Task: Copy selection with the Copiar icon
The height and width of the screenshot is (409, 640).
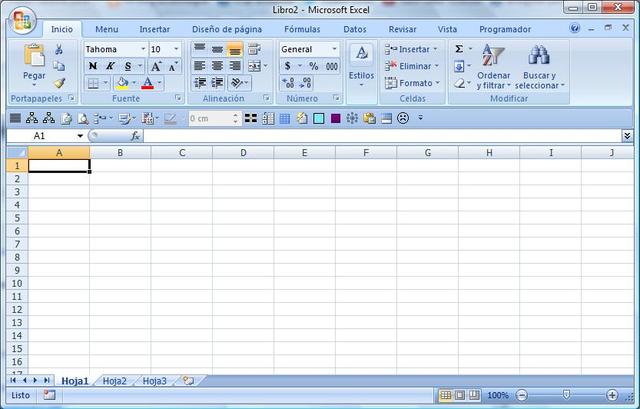Action: pyautogui.click(x=59, y=66)
